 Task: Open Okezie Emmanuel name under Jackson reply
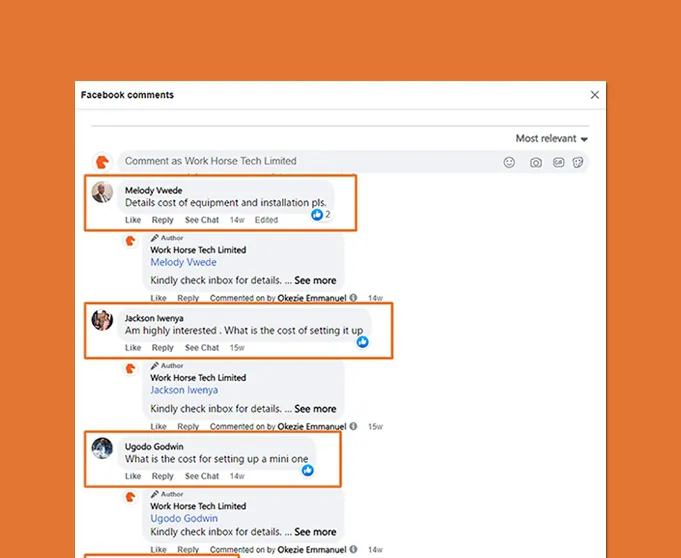coord(312,426)
